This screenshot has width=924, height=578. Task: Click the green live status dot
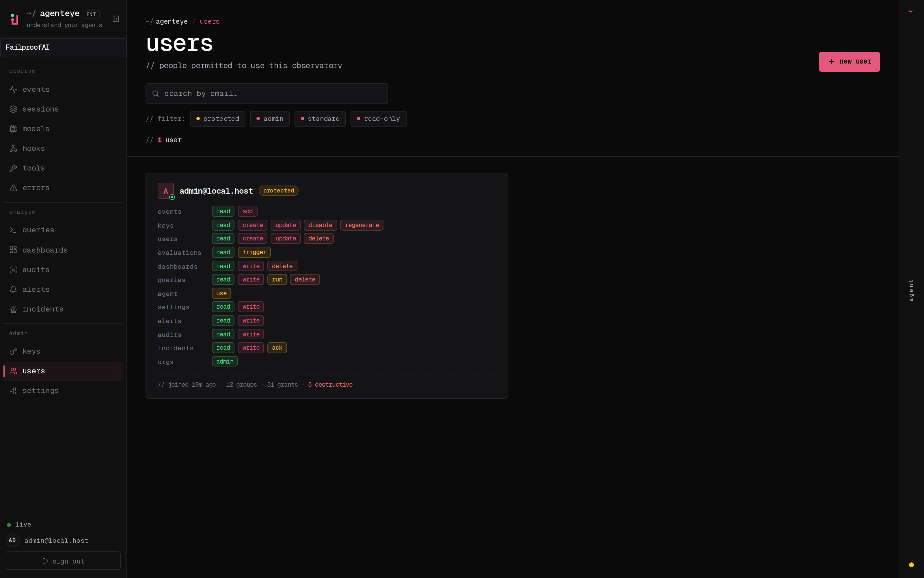(x=9, y=525)
